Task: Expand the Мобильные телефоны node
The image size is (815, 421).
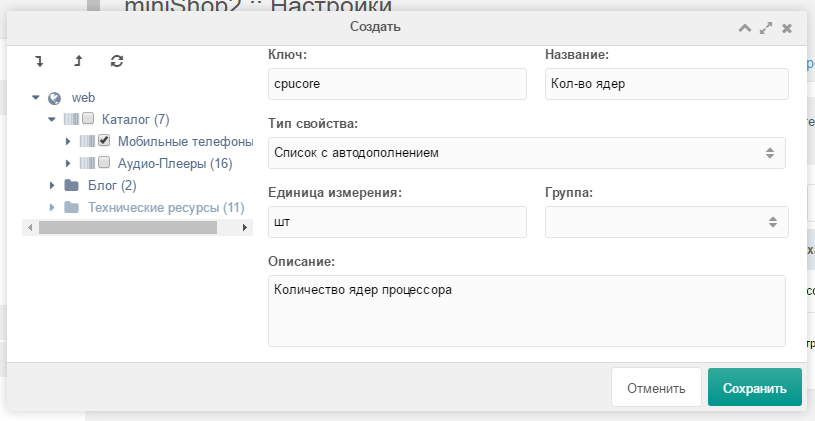Action: (68, 141)
